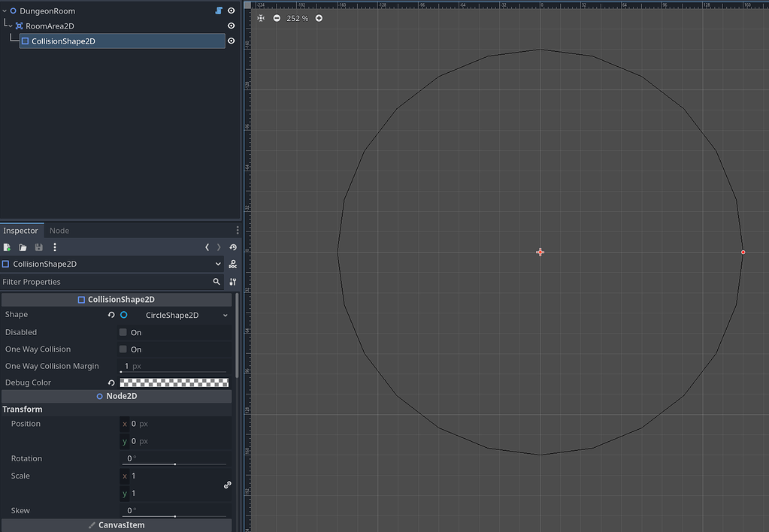Click the center view crosshair icon

260,17
